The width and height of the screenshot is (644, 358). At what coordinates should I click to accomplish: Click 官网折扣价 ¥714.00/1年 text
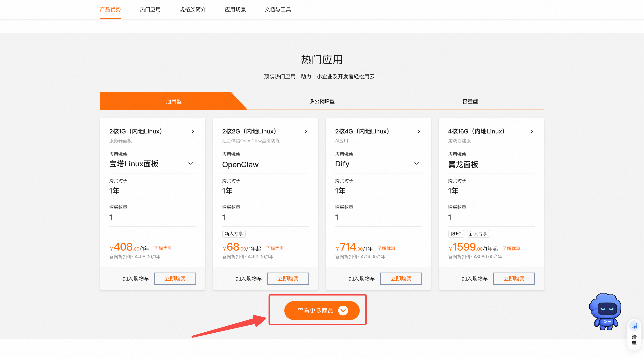(x=360, y=257)
